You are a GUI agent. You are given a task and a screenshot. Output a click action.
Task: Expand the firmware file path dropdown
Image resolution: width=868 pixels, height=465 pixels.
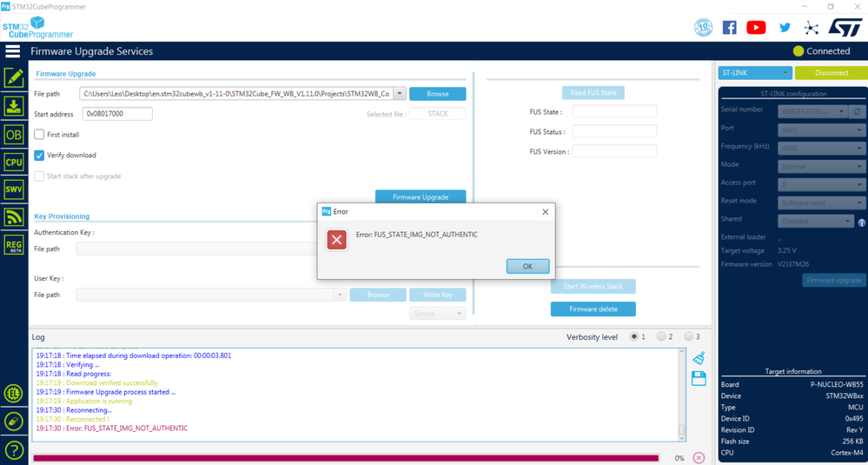point(401,94)
